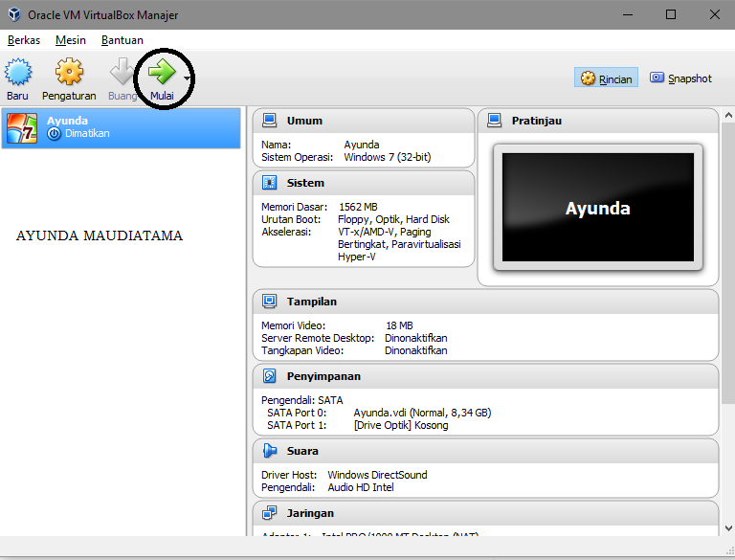Open the dropdown arrow next to Mulai
Image resolution: width=735 pixels, height=560 pixels.
(x=187, y=78)
